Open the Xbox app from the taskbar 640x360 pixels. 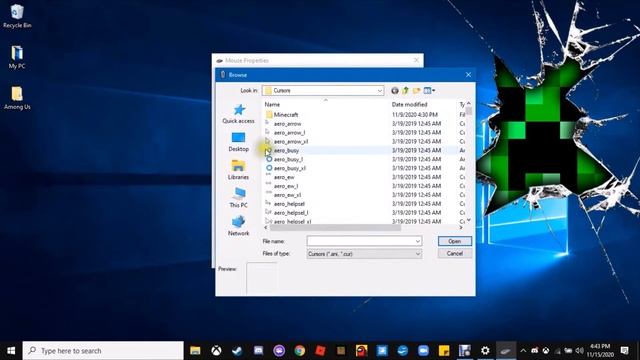216,351
